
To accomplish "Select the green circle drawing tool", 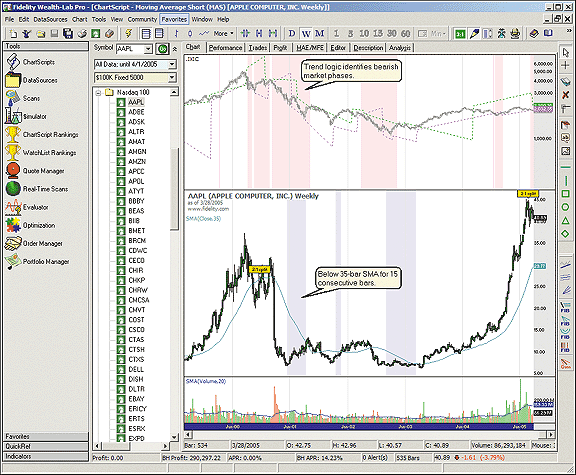I will 566,207.
